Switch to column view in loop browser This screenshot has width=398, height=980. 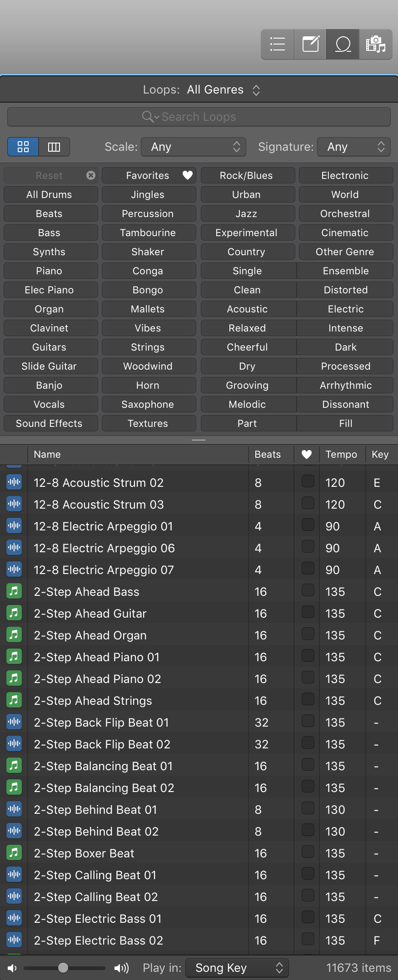pyautogui.click(x=54, y=147)
